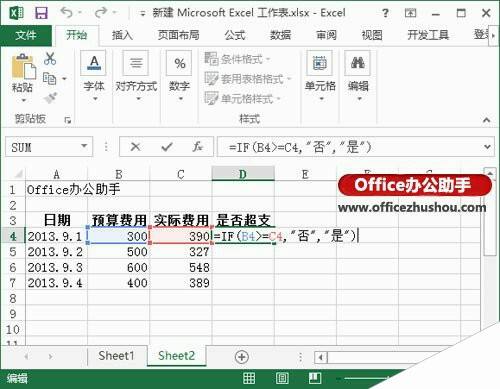Add a new sheet with plus icon
500x389 pixels.
[x=242, y=357]
